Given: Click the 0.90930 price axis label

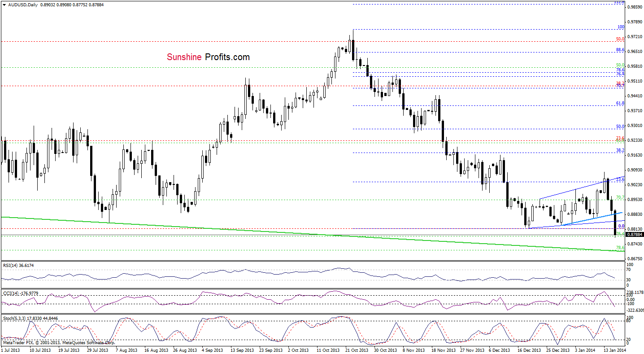Looking at the screenshot, I should click(x=635, y=170).
